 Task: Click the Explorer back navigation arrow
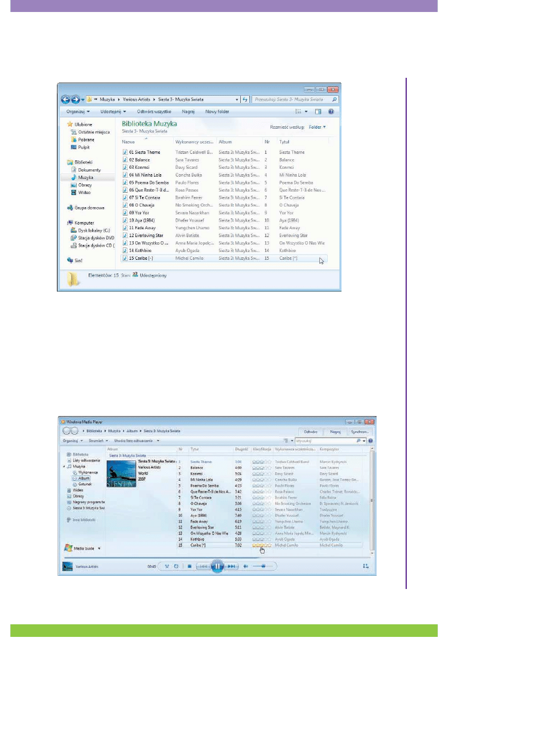(x=65, y=99)
